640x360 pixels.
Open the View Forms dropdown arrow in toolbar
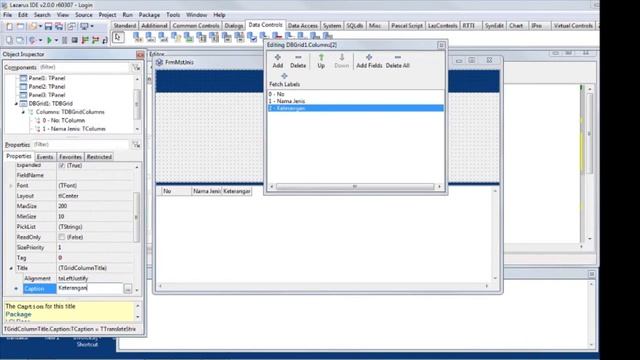[92, 27]
